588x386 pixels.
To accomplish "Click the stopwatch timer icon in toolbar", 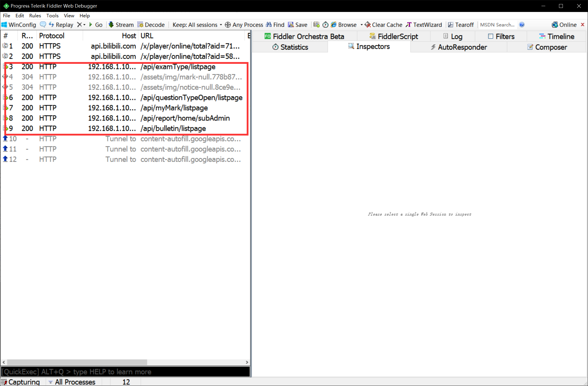I will (325, 25).
